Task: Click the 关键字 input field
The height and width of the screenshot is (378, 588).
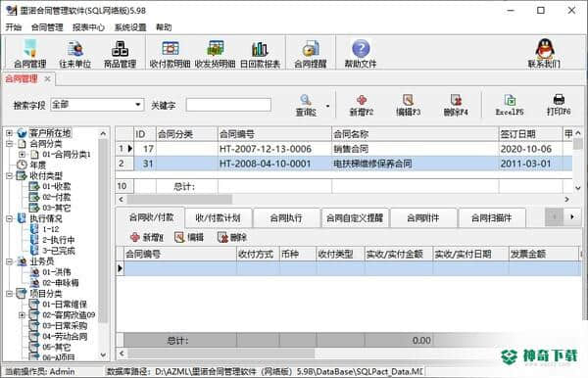Action: [228, 105]
